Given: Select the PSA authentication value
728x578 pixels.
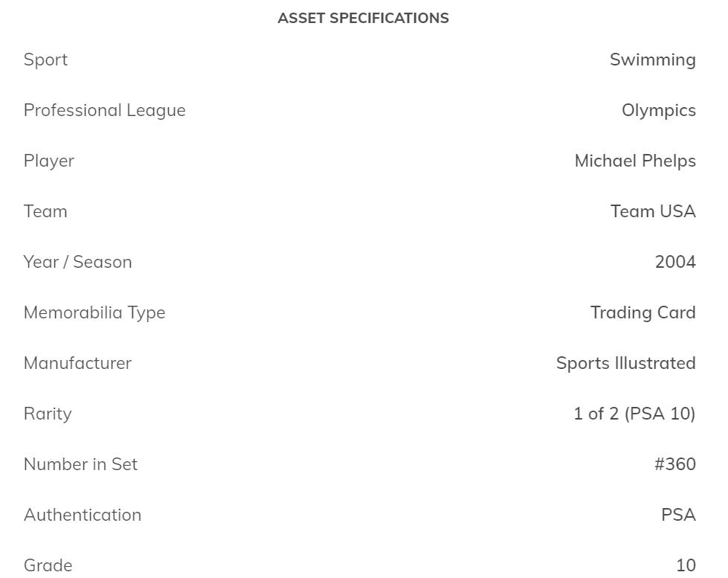Looking at the screenshot, I should (678, 515).
